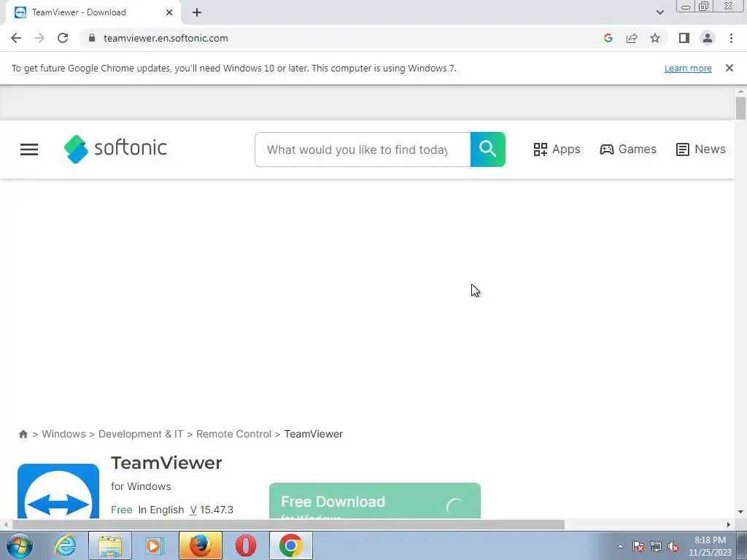Click the Free Download button
The width and height of the screenshot is (747, 560).
[375, 500]
